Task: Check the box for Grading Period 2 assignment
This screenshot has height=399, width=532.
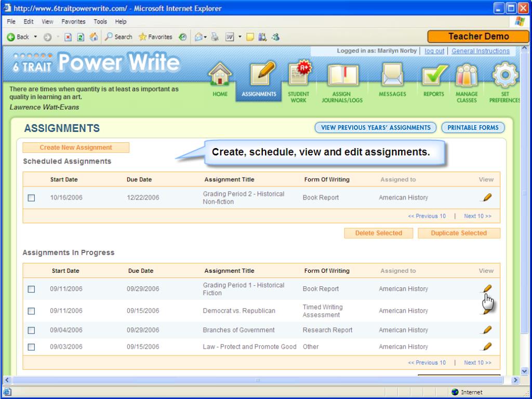Action: tap(31, 198)
